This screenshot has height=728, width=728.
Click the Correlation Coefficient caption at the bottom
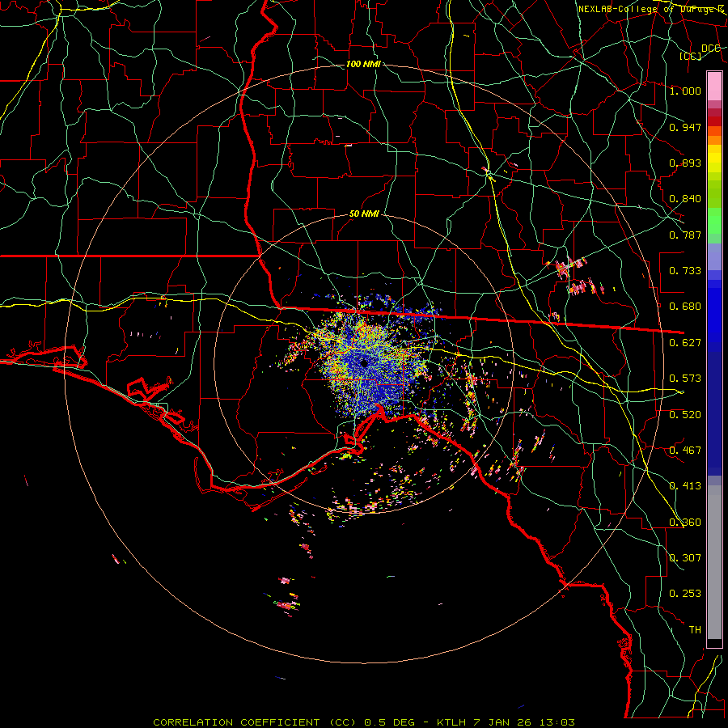364,722
